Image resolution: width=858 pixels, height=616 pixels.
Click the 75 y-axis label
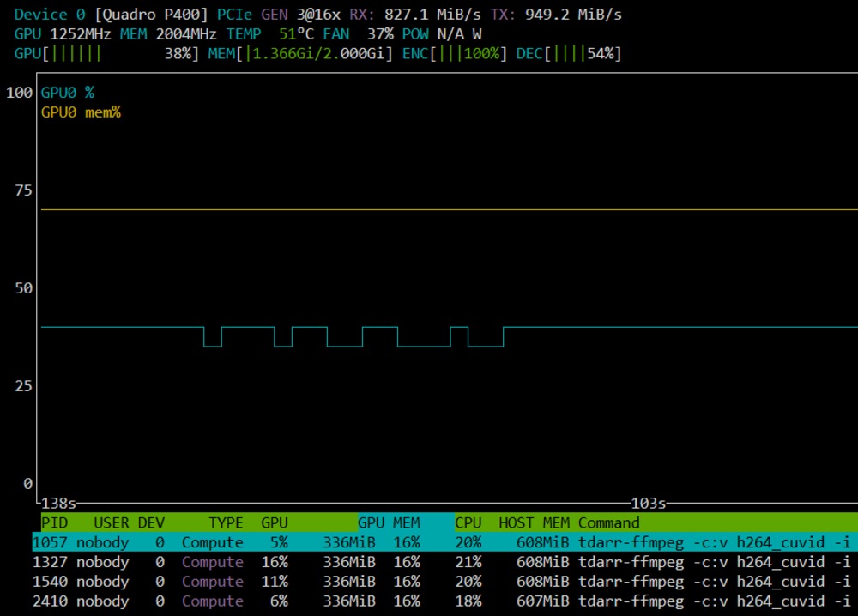click(x=23, y=190)
